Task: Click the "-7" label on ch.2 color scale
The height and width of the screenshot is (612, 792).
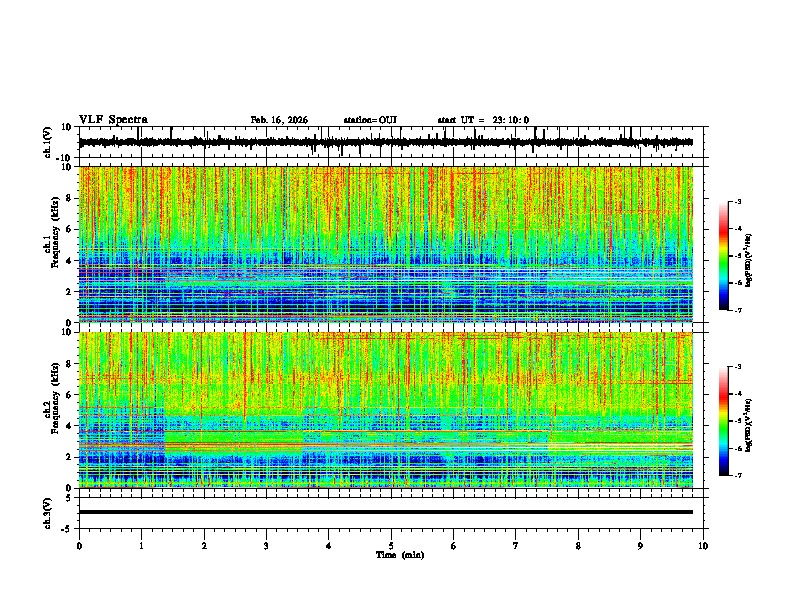Action: coord(737,475)
